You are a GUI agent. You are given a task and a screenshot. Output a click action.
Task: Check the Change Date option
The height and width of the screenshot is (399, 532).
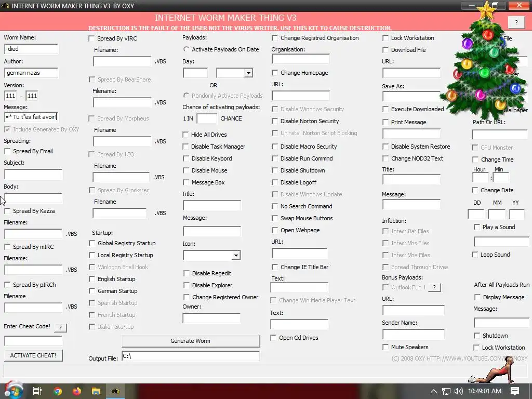tap(475, 190)
